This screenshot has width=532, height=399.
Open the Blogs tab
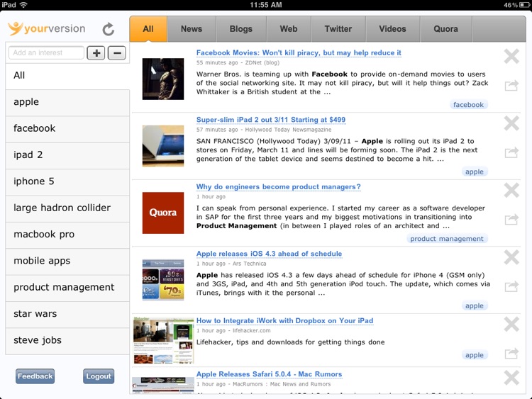pos(241,29)
